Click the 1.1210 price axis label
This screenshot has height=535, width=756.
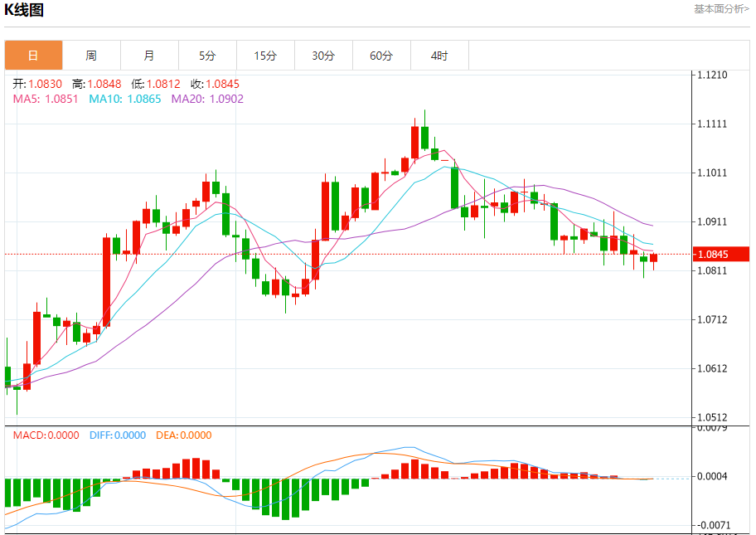[x=712, y=75]
